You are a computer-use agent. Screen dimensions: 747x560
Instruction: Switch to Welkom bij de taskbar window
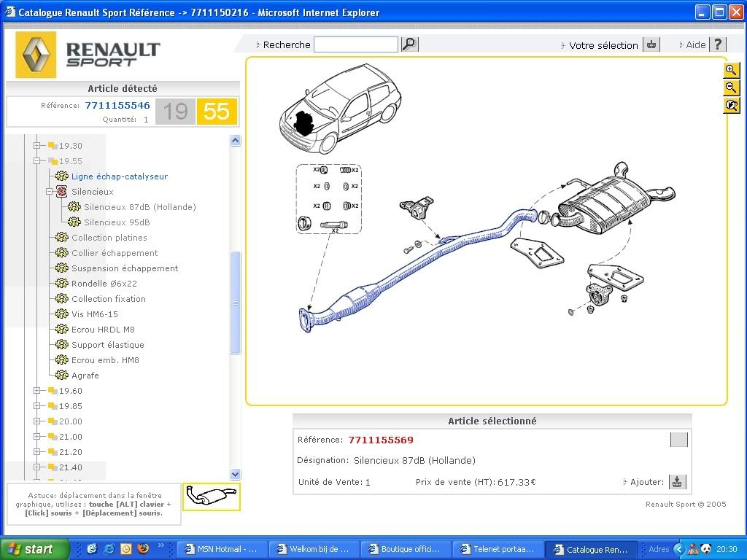314,549
